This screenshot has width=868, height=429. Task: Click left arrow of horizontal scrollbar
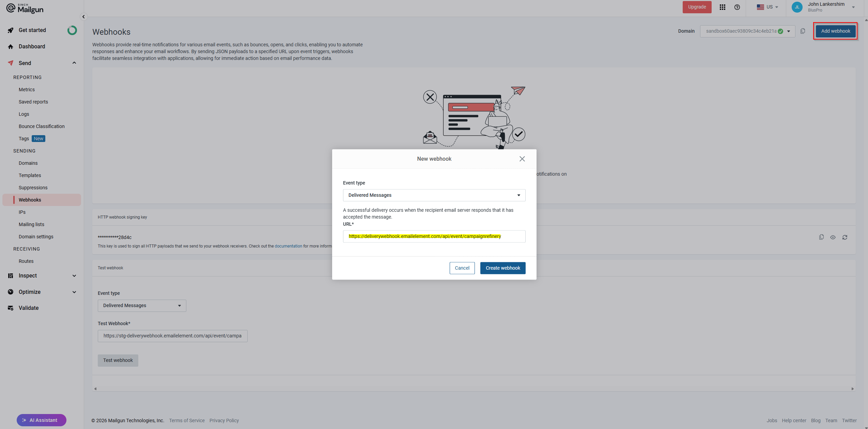pos(95,389)
